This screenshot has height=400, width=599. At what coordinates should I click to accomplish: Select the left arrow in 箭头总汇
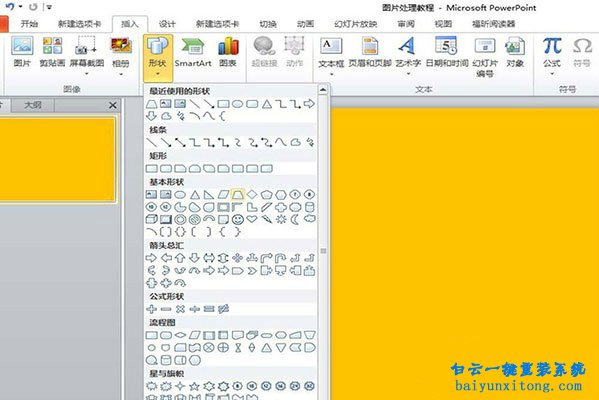tap(166, 258)
